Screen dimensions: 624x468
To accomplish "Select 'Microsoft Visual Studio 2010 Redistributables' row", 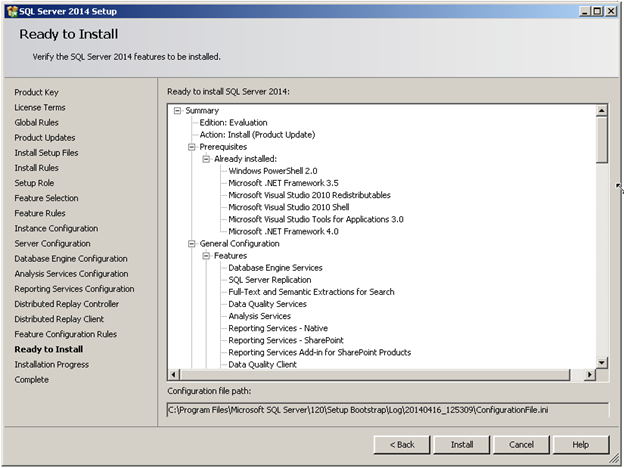I will tap(309, 195).
